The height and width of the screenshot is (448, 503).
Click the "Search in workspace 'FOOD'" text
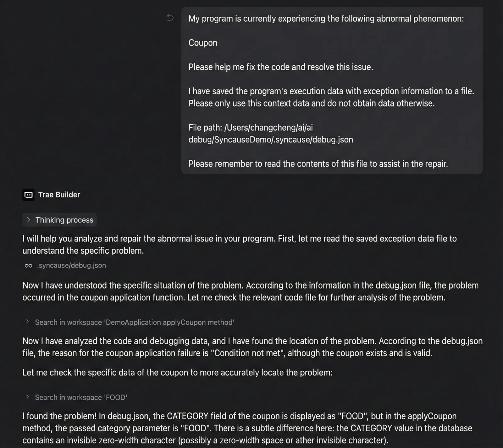pyautogui.click(x=81, y=397)
